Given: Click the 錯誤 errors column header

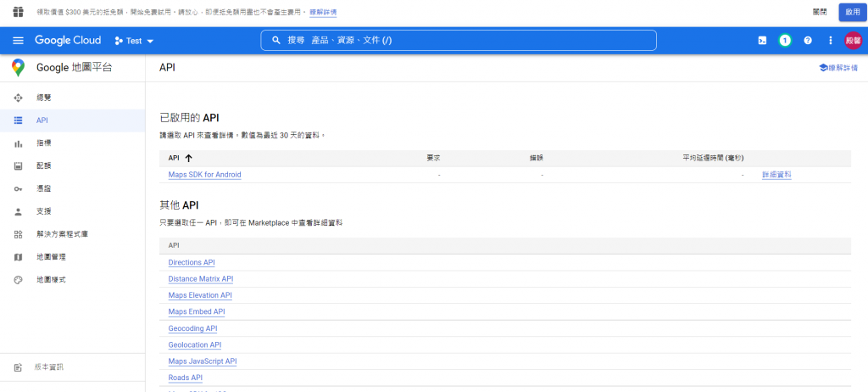Looking at the screenshot, I should [536, 158].
